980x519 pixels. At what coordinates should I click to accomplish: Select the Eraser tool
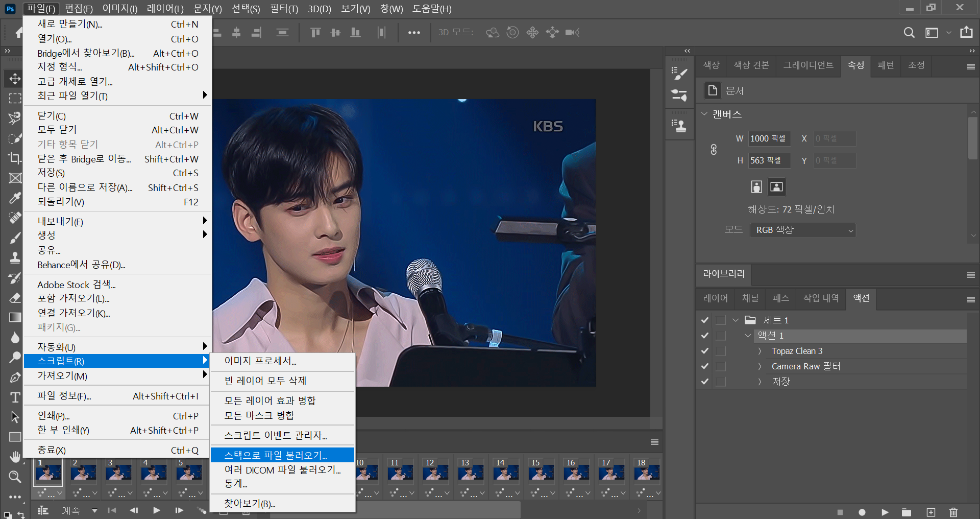coord(15,297)
